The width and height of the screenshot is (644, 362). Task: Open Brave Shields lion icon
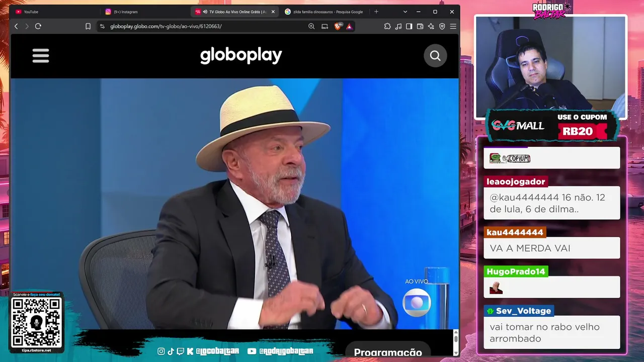tap(338, 26)
